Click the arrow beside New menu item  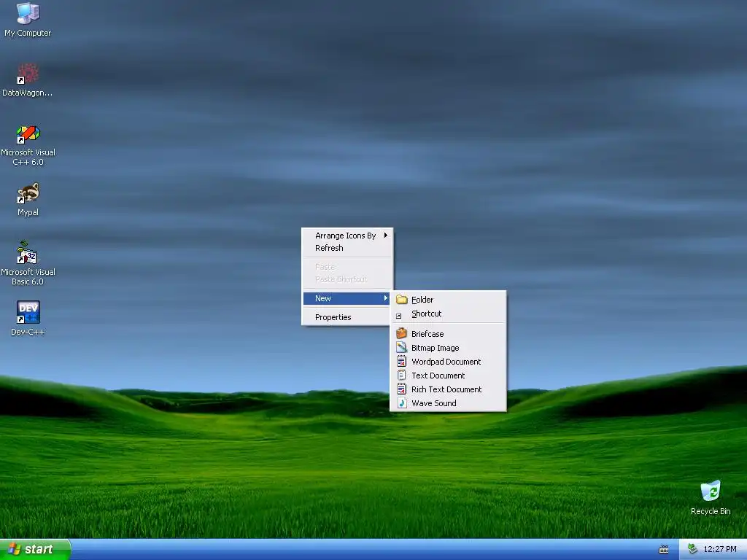pyautogui.click(x=385, y=298)
